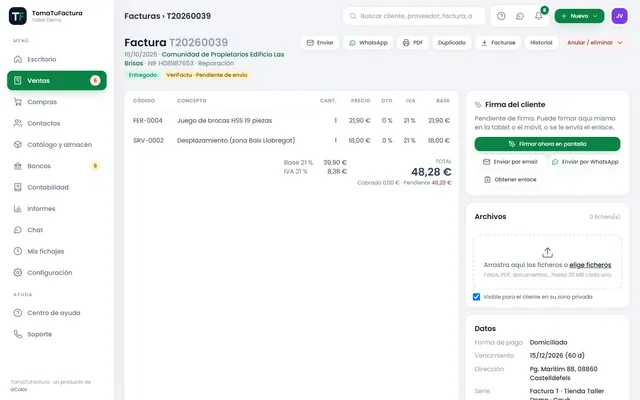Click the help question icon in top bar

(501, 16)
